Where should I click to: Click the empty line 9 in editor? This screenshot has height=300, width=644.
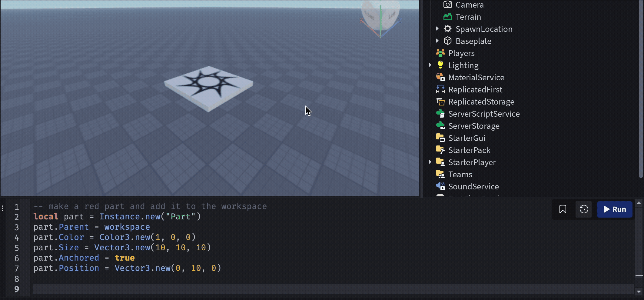(333, 289)
